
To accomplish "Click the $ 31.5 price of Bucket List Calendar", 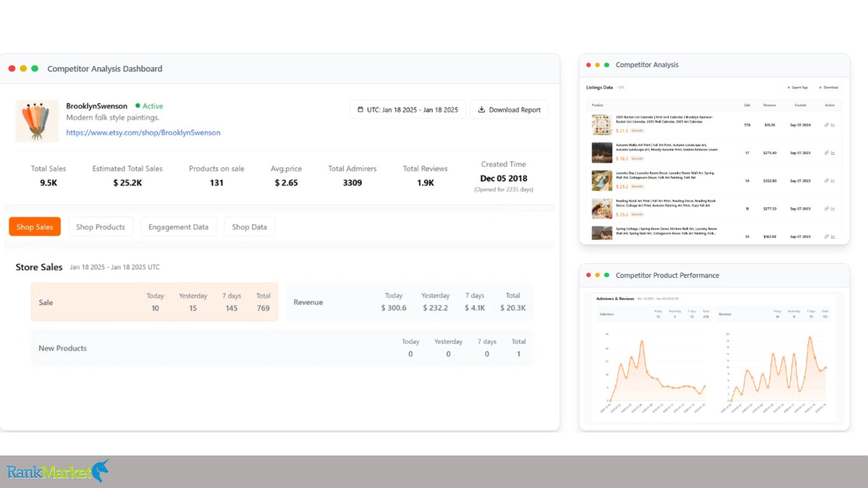I will point(622,131).
